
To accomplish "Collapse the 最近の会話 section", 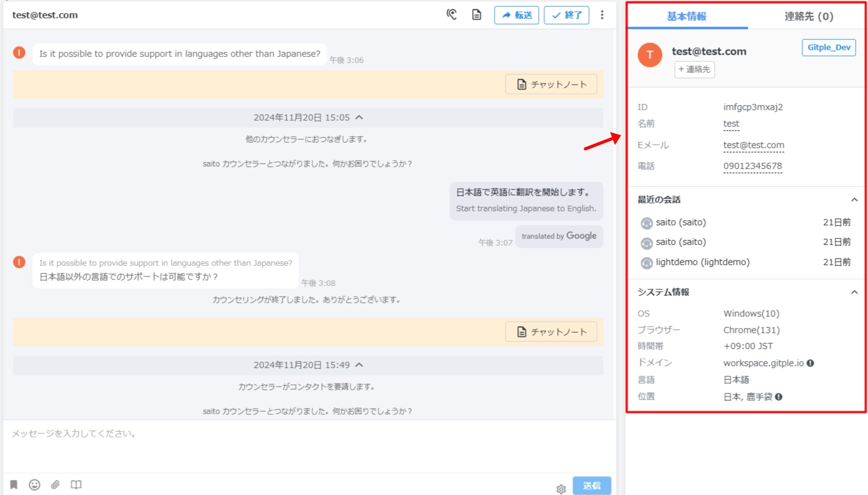I will (854, 200).
